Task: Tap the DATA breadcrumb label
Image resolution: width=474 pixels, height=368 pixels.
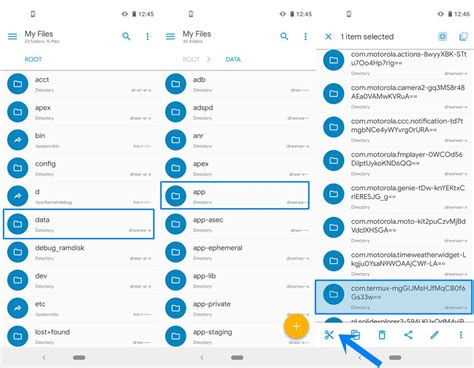Action: (x=233, y=59)
